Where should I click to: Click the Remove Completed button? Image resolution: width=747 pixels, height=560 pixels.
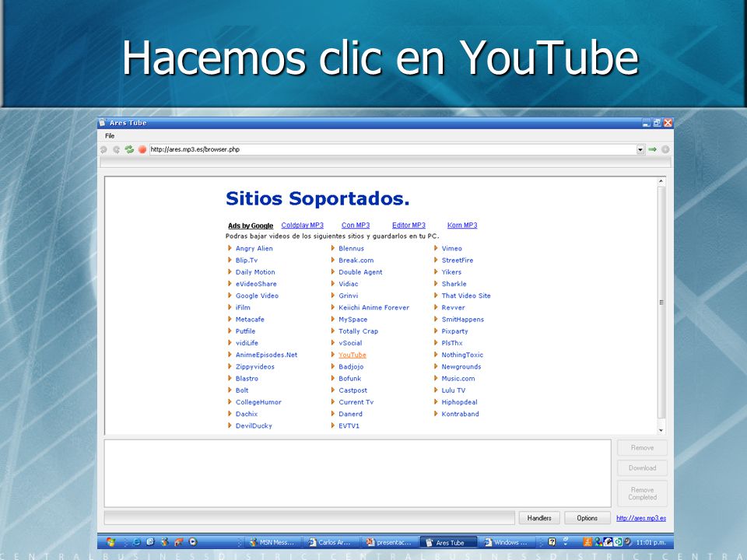pos(642,494)
